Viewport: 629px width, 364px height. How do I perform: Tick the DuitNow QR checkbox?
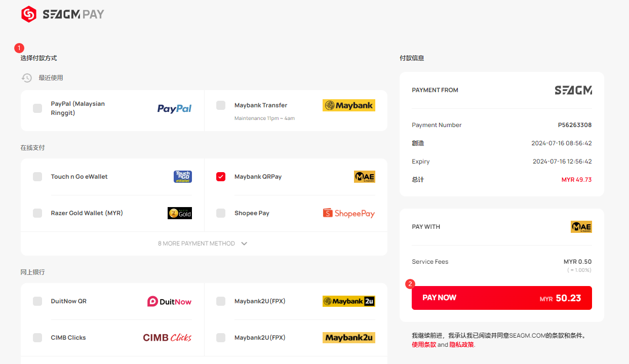tap(37, 301)
